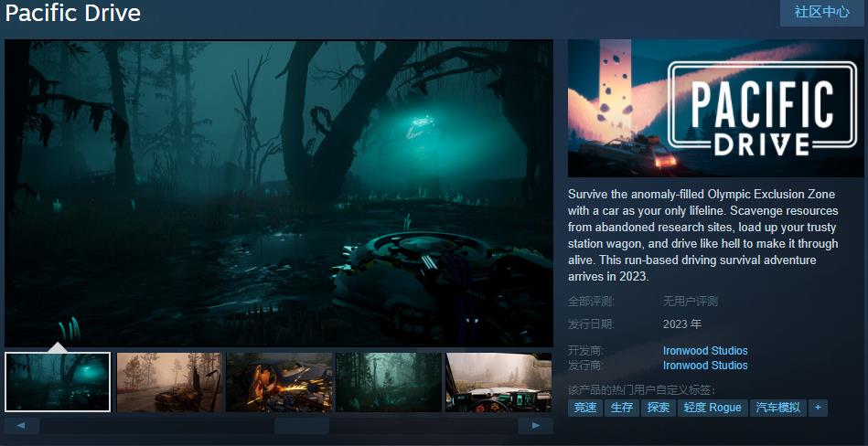This screenshot has height=446, width=868.
Task: Click the Pacific Drive header logo image
Action: point(717,108)
